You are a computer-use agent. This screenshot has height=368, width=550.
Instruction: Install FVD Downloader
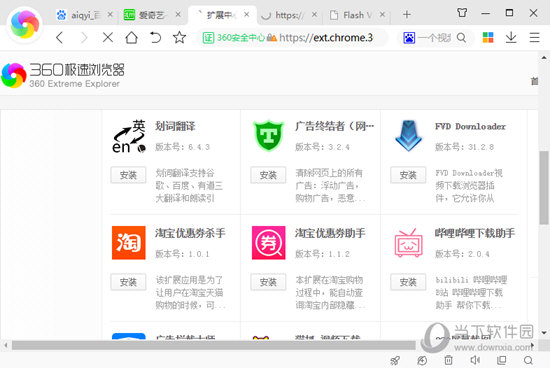pos(408,175)
